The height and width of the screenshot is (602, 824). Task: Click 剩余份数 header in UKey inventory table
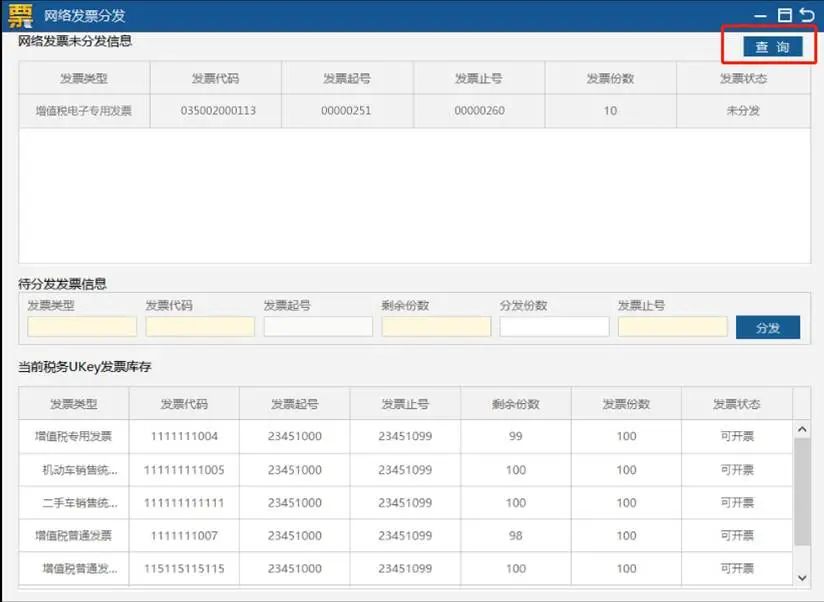[x=516, y=404]
